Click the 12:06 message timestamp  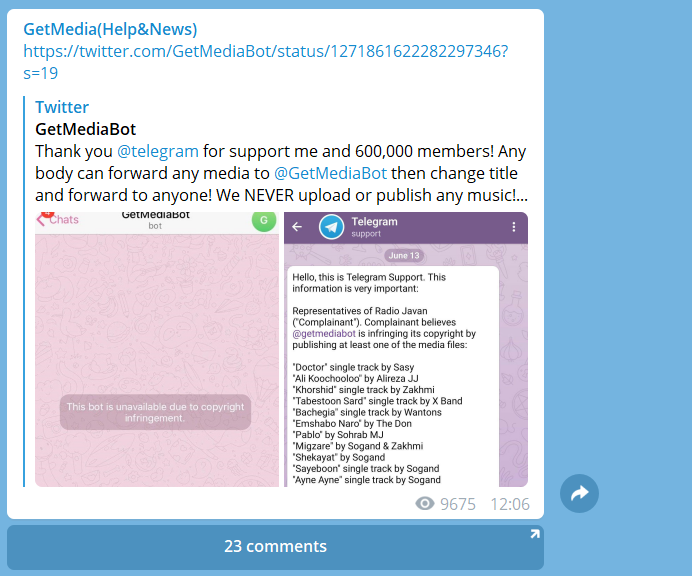[510, 504]
